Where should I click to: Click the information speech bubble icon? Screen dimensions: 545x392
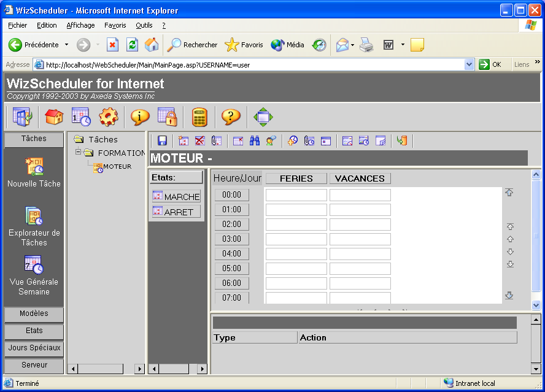140,117
